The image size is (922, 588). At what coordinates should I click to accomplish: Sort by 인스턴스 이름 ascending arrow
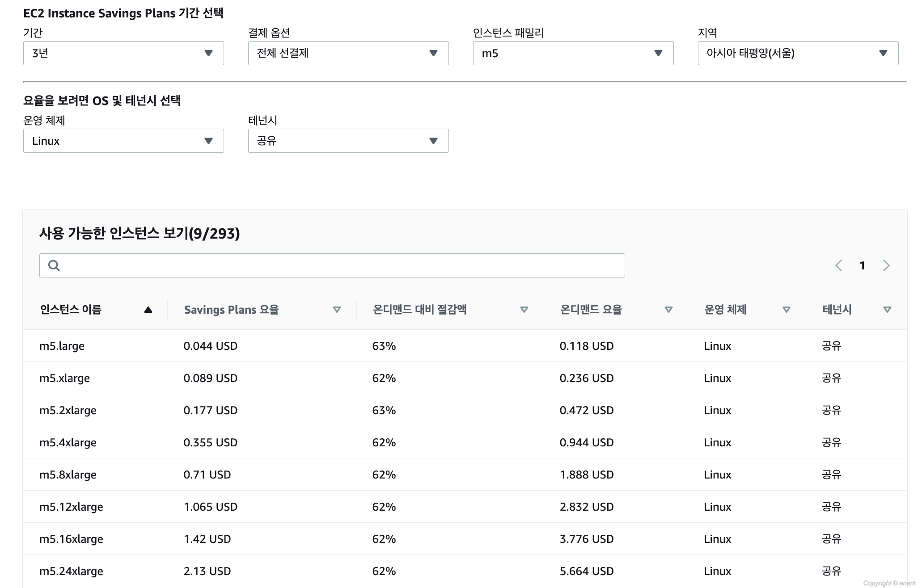click(148, 310)
